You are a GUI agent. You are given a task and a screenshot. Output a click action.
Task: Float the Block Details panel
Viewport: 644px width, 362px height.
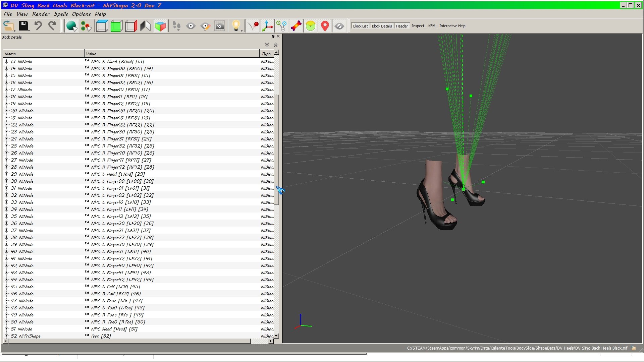(273, 36)
